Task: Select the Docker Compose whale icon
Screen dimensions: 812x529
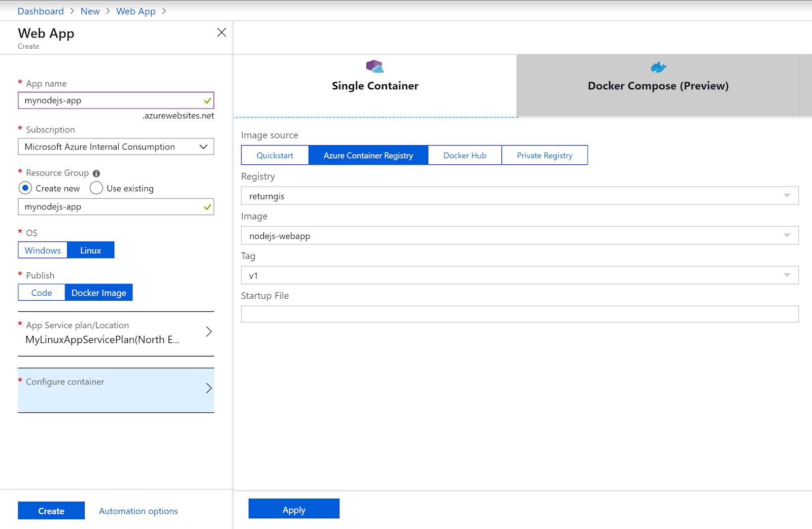Action: (658, 67)
